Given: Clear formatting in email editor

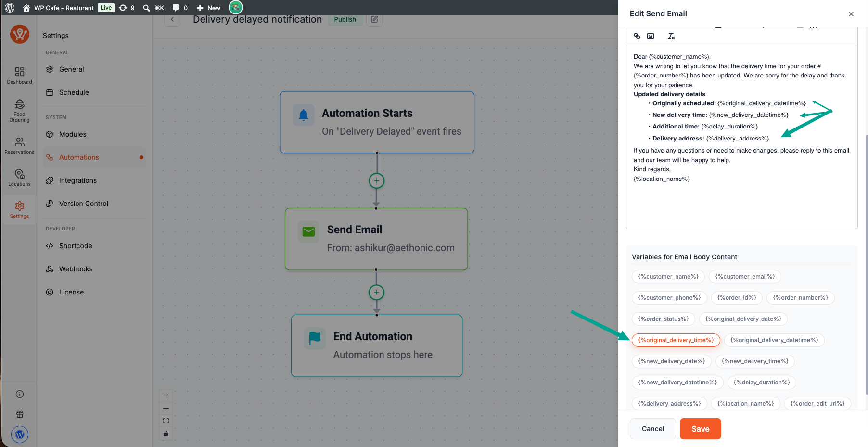Looking at the screenshot, I should click(671, 36).
